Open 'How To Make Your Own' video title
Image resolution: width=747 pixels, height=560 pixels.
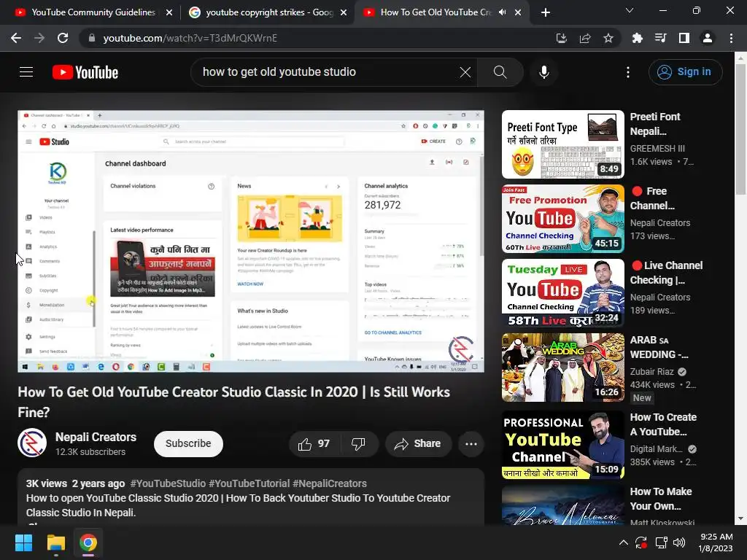[661, 499]
